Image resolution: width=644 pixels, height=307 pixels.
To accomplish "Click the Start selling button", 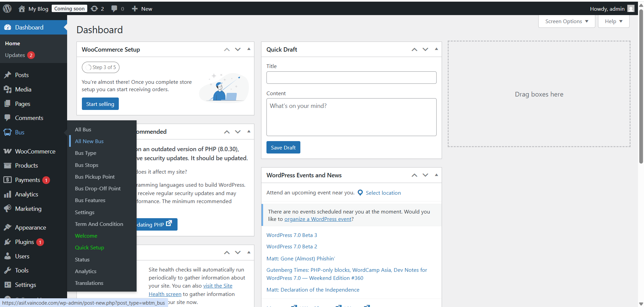I will [100, 104].
